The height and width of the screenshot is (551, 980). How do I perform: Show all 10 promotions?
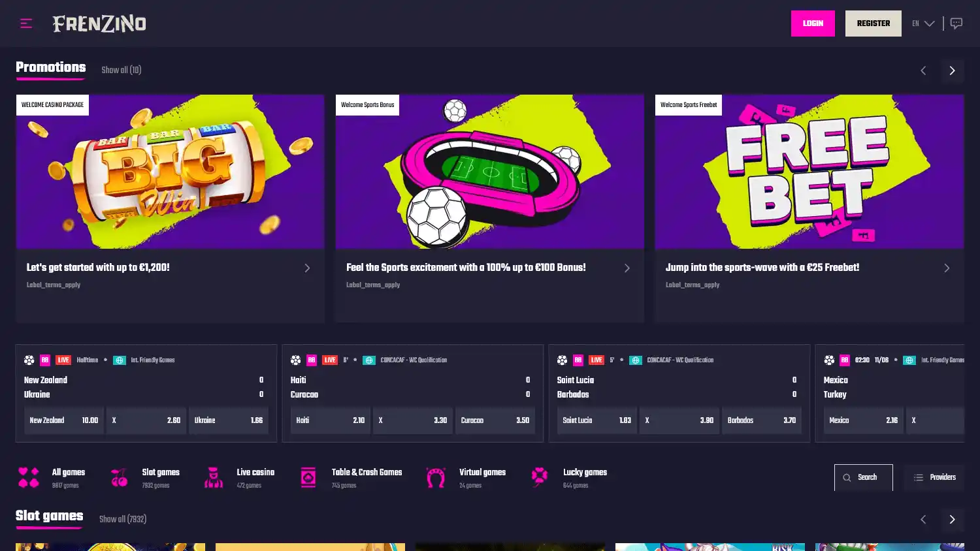coord(122,71)
